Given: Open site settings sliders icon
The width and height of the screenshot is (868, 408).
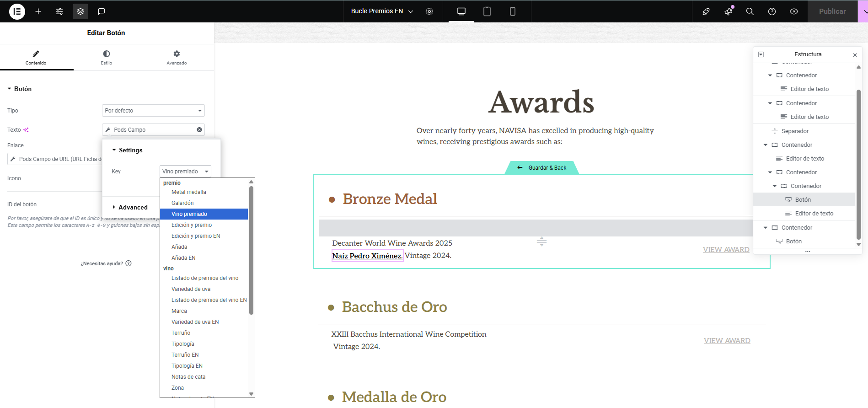Looking at the screenshot, I should pos(59,11).
